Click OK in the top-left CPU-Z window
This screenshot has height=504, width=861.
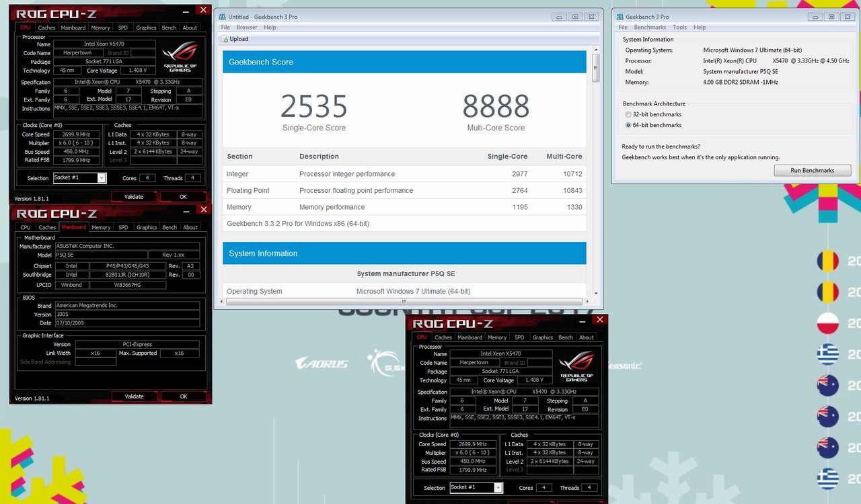[183, 197]
